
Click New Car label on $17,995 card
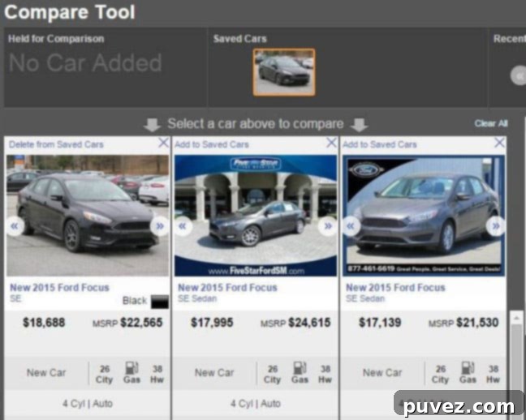click(214, 373)
